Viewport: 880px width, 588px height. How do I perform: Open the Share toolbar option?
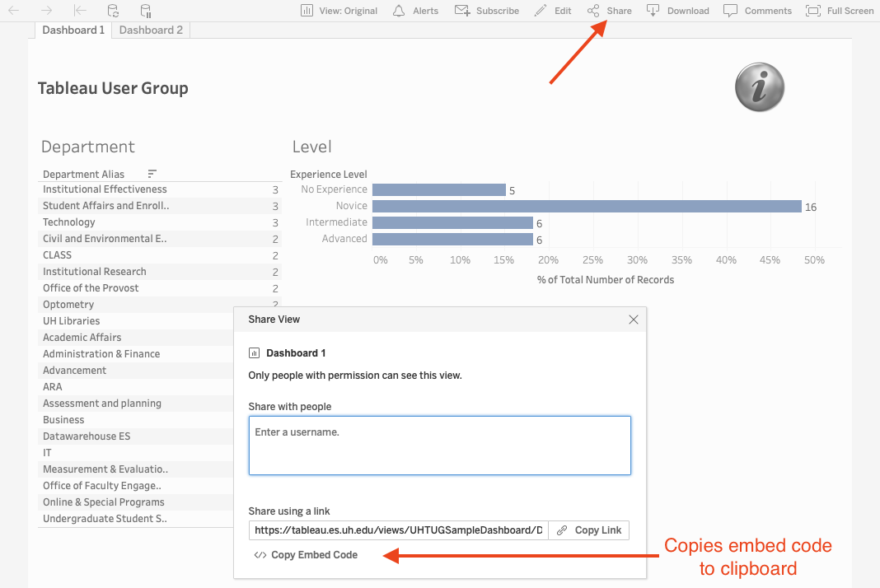coord(610,11)
